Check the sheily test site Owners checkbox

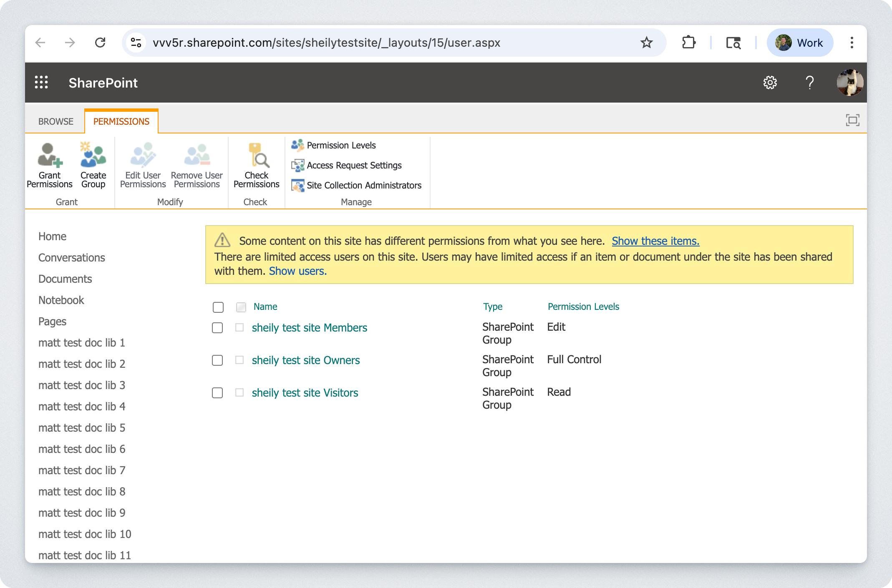(x=217, y=360)
